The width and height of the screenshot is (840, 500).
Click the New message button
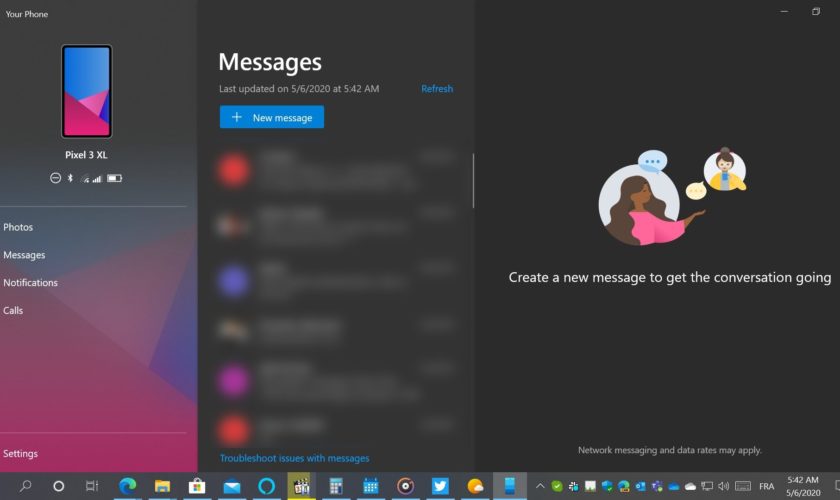coord(272,117)
